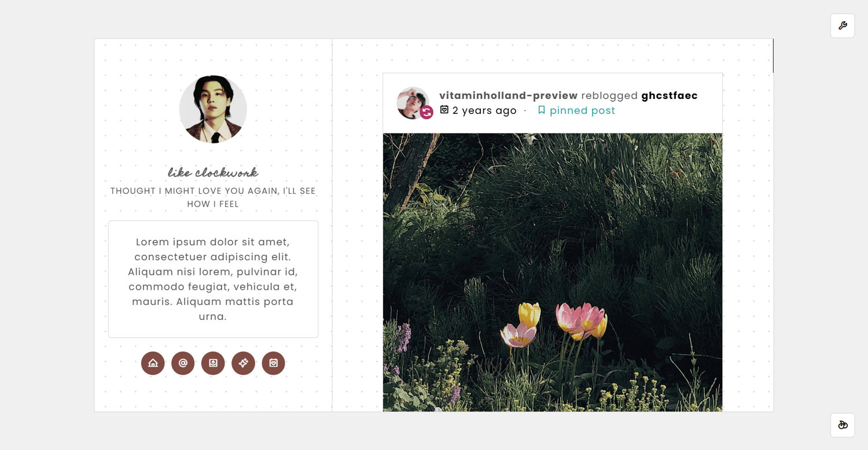Go to the home icon link
This screenshot has width=868, height=450.
click(x=153, y=363)
